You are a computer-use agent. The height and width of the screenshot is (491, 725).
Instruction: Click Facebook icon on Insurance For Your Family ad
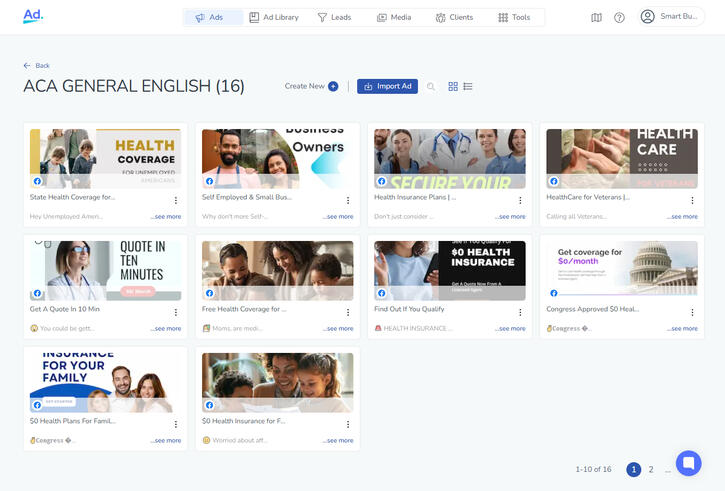click(x=37, y=405)
